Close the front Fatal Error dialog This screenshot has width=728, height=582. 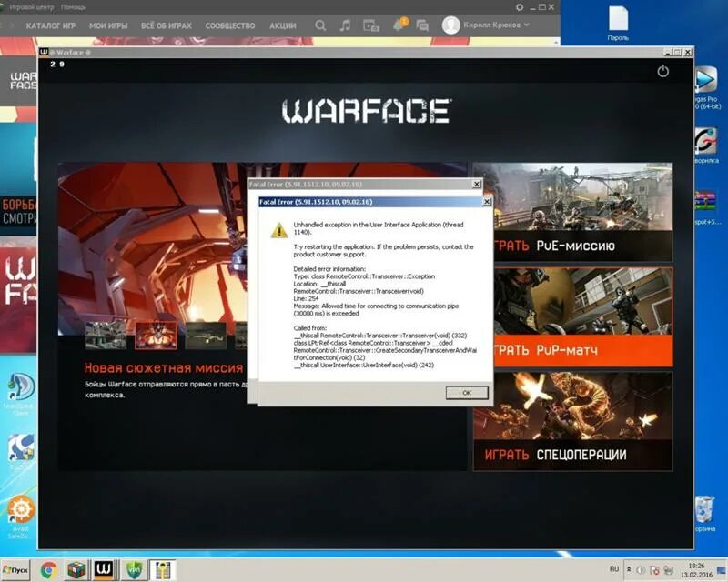(487, 201)
